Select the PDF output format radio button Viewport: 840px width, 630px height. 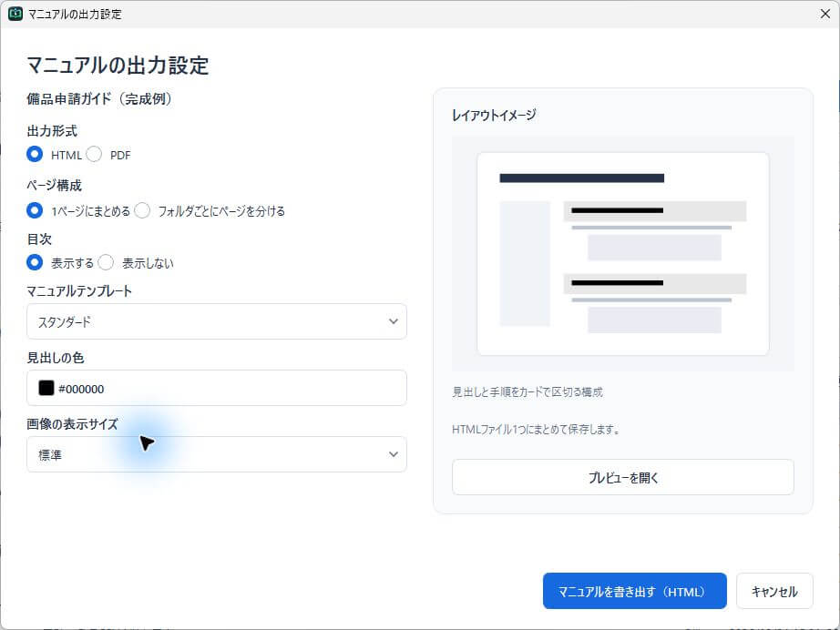pyautogui.click(x=94, y=154)
